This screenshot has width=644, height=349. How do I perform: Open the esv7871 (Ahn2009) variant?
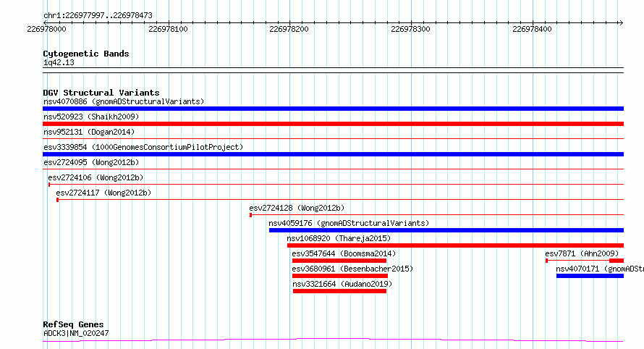pos(582,253)
